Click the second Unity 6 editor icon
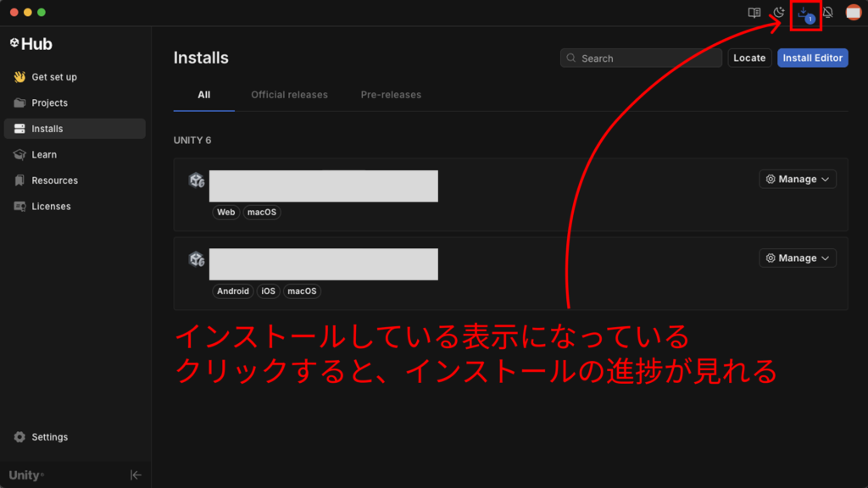868x488 pixels. click(197, 259)
